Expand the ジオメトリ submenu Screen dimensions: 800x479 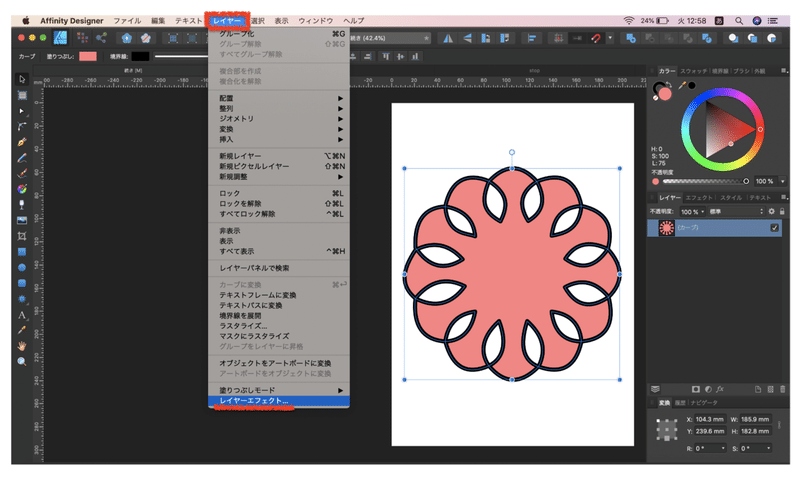[279, 119]
